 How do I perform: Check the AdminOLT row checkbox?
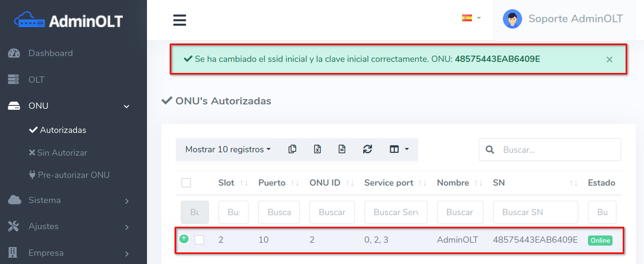(199, 240)
